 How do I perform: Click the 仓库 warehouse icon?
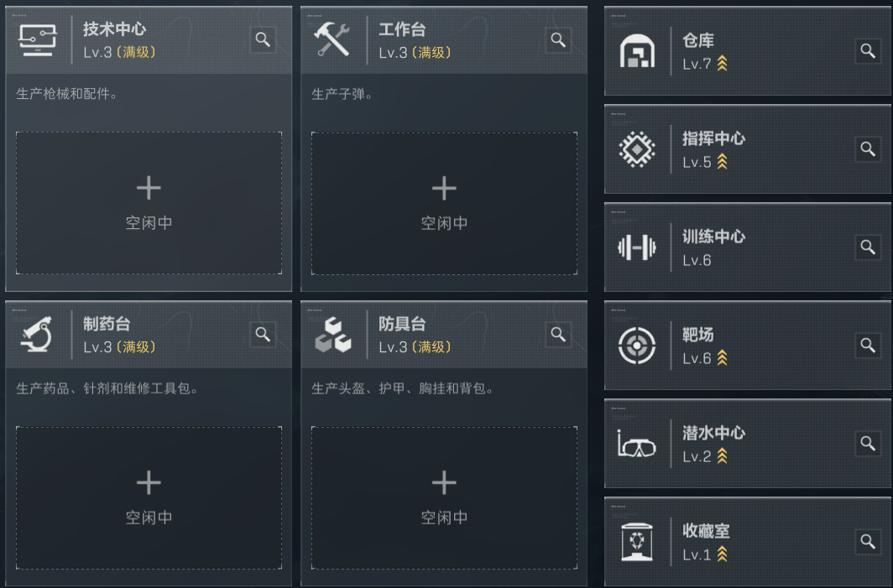[x=637, y=51]
